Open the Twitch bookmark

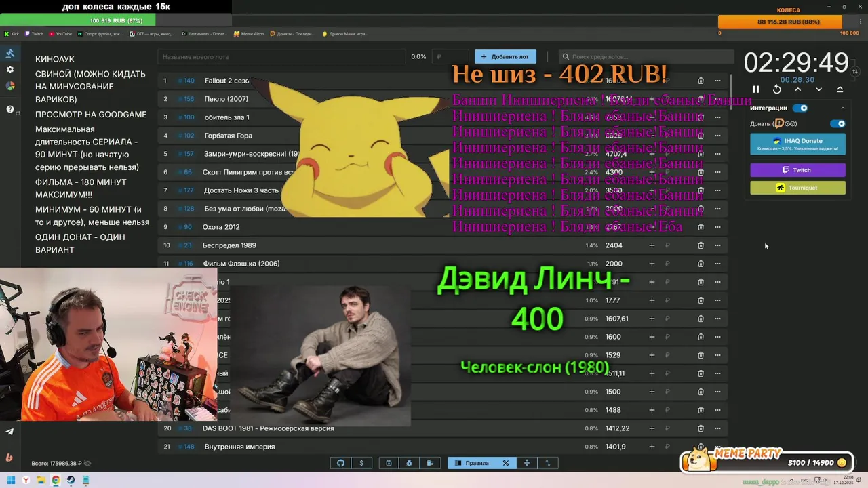pos(34,33)
